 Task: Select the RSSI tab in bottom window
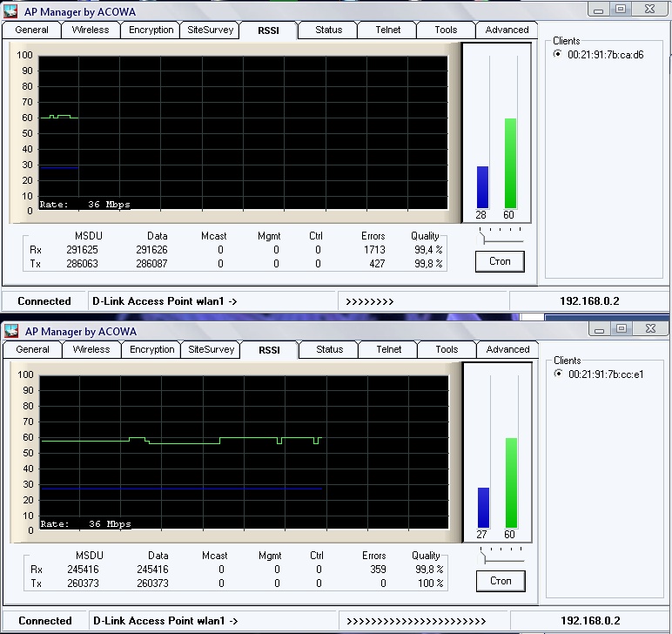click(x=269, y=350)
